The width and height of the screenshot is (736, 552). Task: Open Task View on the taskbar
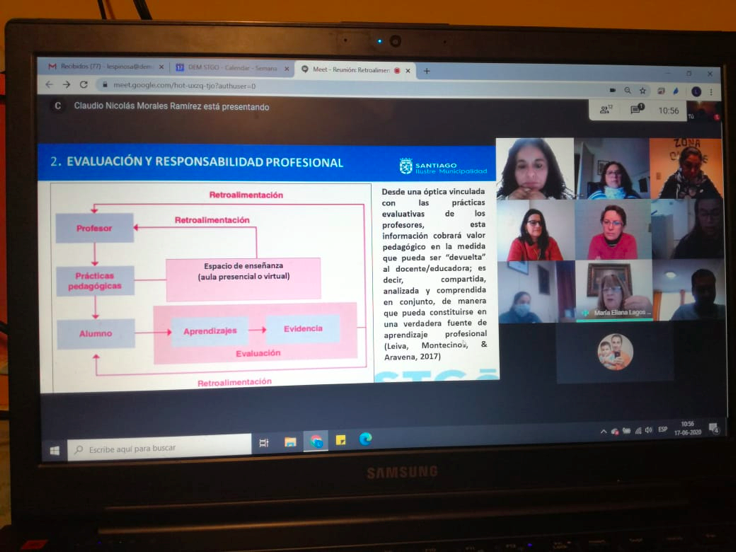coord(264,443)
